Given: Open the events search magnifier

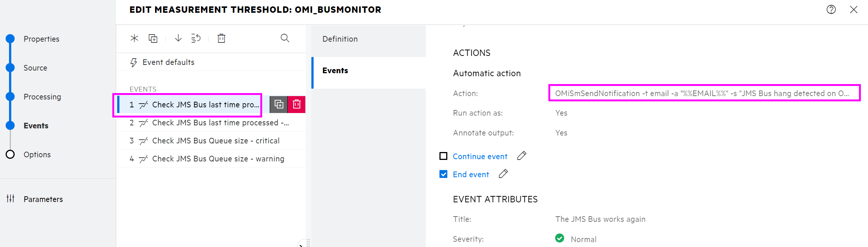Looking at the screenshot, I should click(x=285, y=38).
